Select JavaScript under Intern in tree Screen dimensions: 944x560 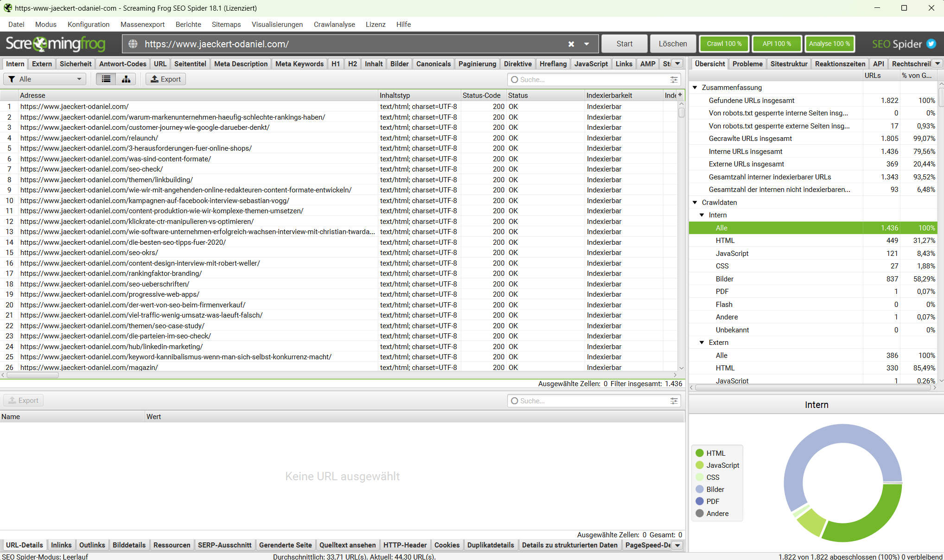pyautogui.click(x=812, y=254)
